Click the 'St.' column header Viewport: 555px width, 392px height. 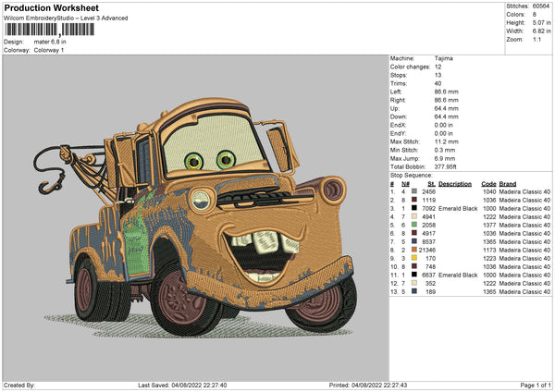(431, 184)
